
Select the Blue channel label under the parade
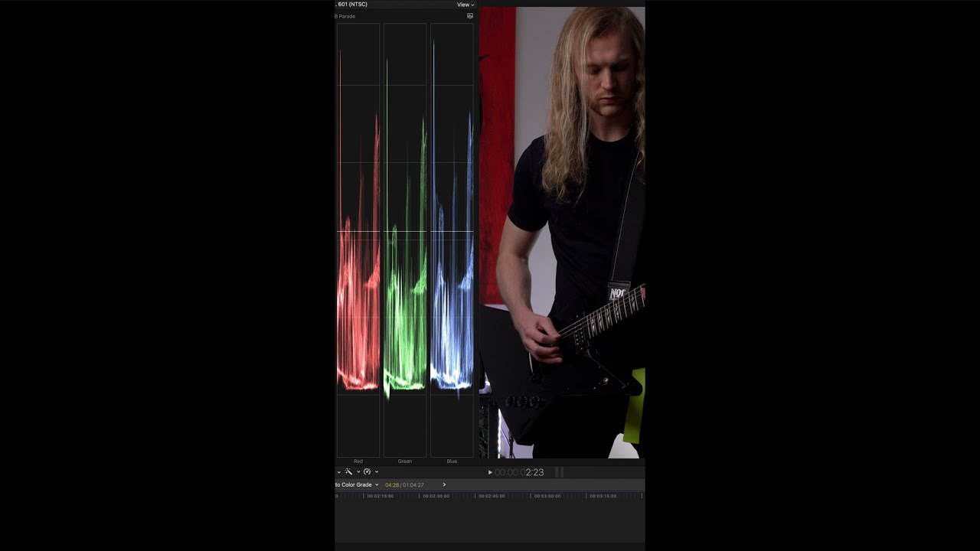pyautogui.click(x=452, y=461)
